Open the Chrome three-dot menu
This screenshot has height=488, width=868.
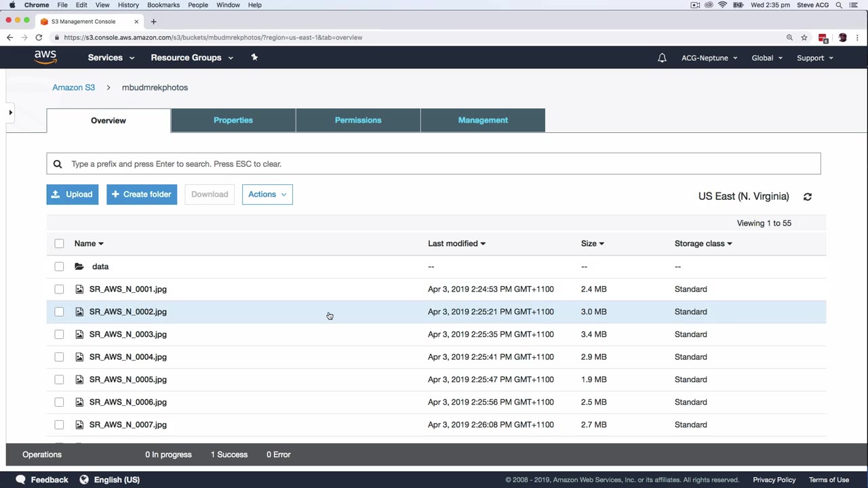pos(859,37)
